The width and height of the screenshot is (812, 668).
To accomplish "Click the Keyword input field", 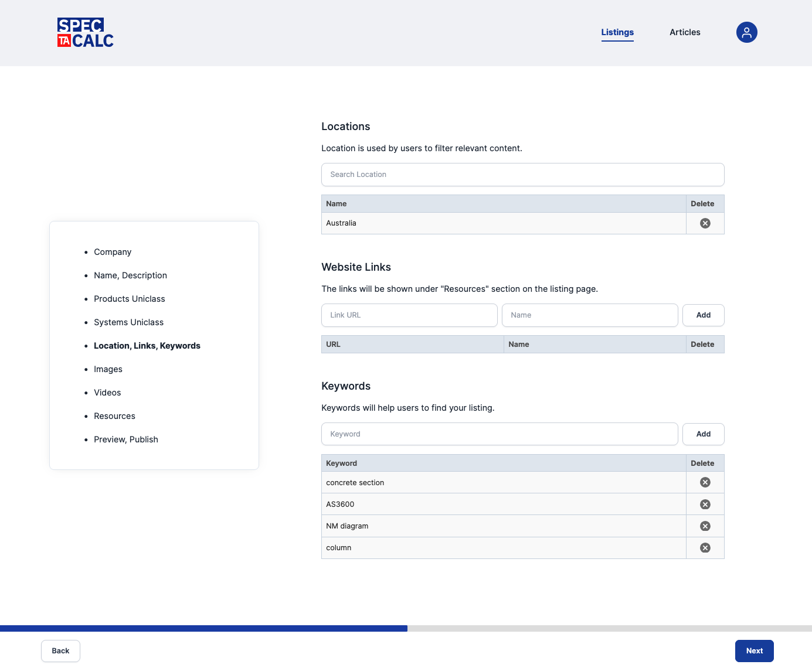I will (x=500, y=434).
